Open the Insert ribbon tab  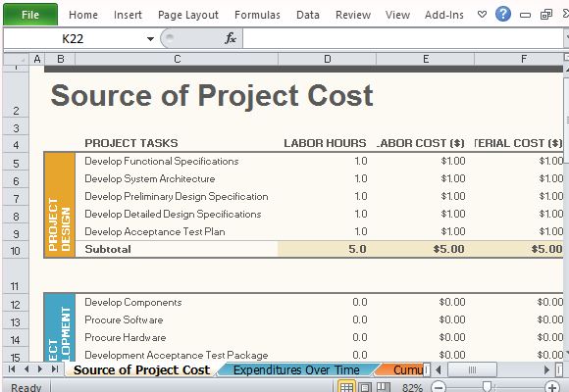click(128, 15)
